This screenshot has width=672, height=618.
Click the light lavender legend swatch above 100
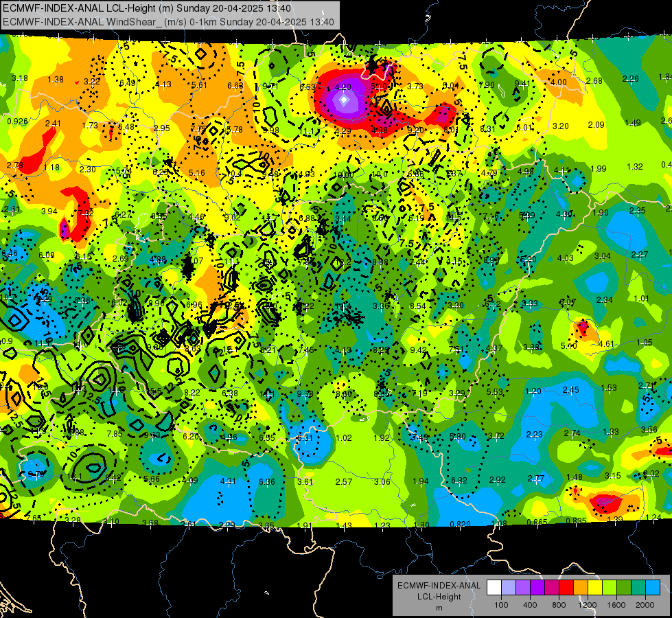(509, 588)
